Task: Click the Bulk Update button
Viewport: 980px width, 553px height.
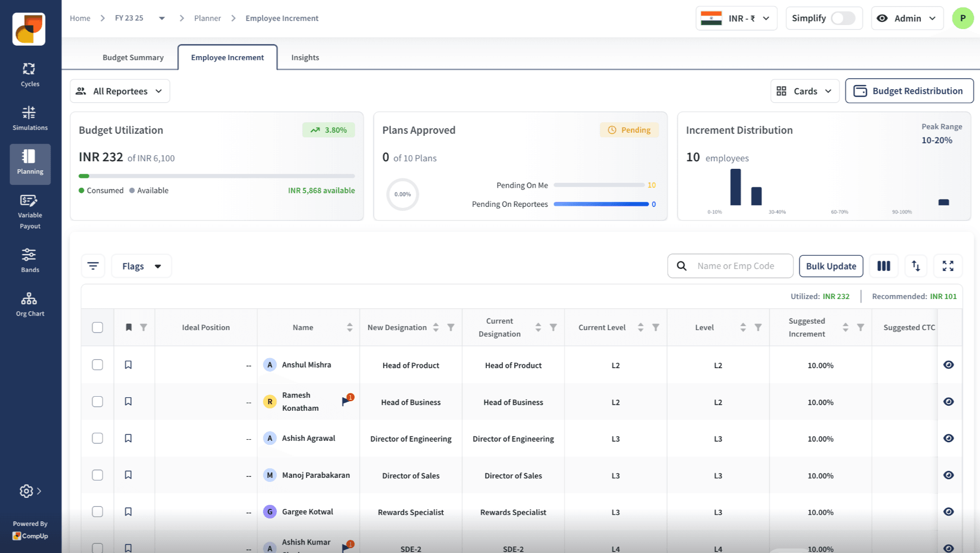Action: click(830, 266)
